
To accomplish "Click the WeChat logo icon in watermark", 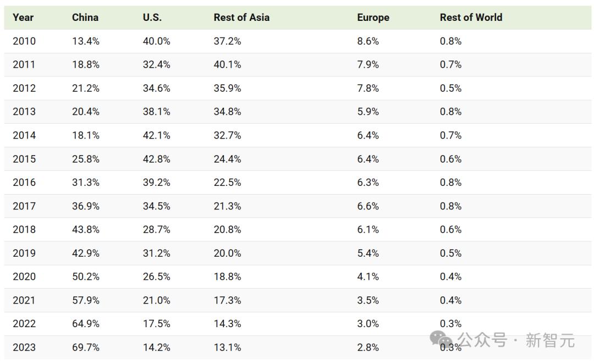I will pyautogui.click(x=441, y=338).
